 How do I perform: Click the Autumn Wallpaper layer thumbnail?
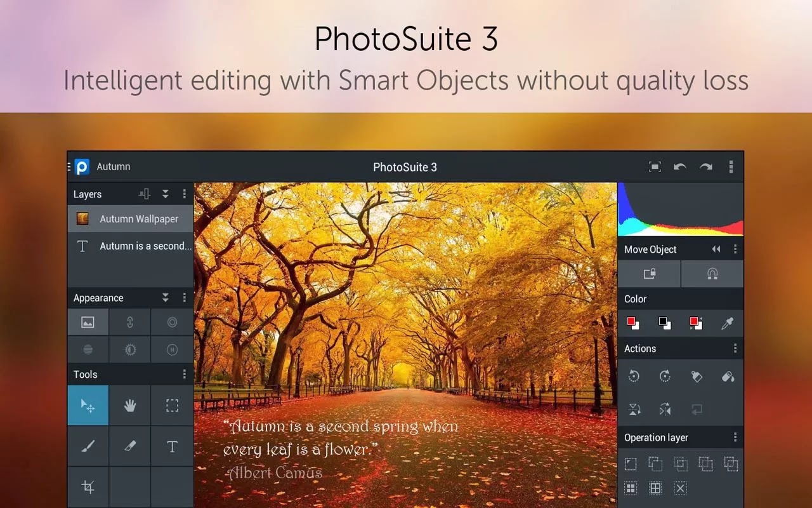pos(82,218)
